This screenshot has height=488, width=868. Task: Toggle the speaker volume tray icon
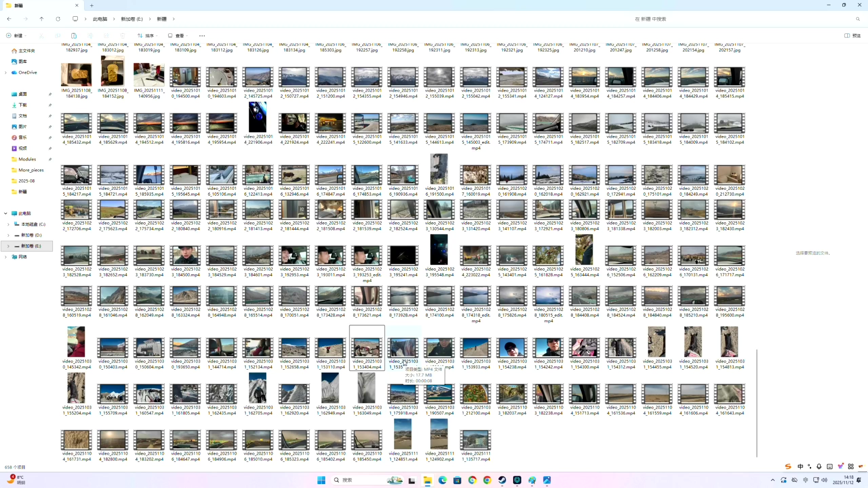(x=824, y=480)
